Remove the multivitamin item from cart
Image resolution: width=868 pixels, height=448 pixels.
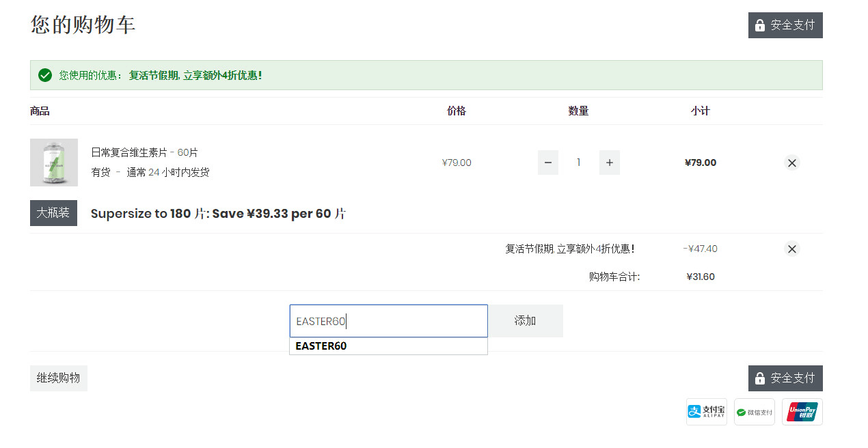792,163
